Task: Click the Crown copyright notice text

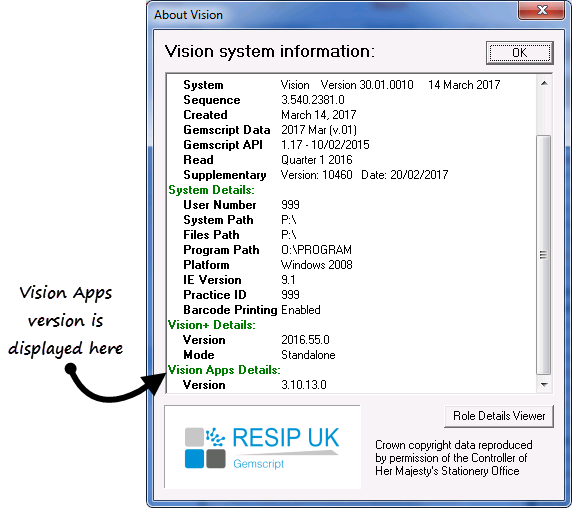Action: (453, 458)
